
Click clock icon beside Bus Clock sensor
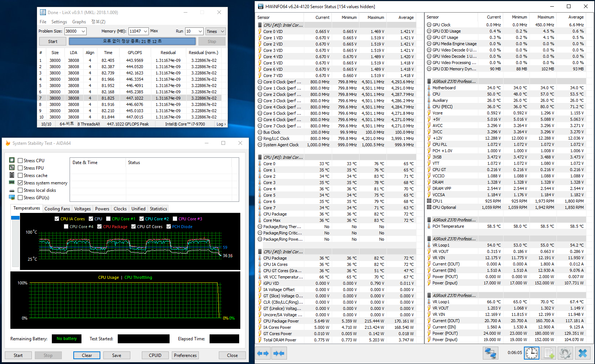coord(260,132)
